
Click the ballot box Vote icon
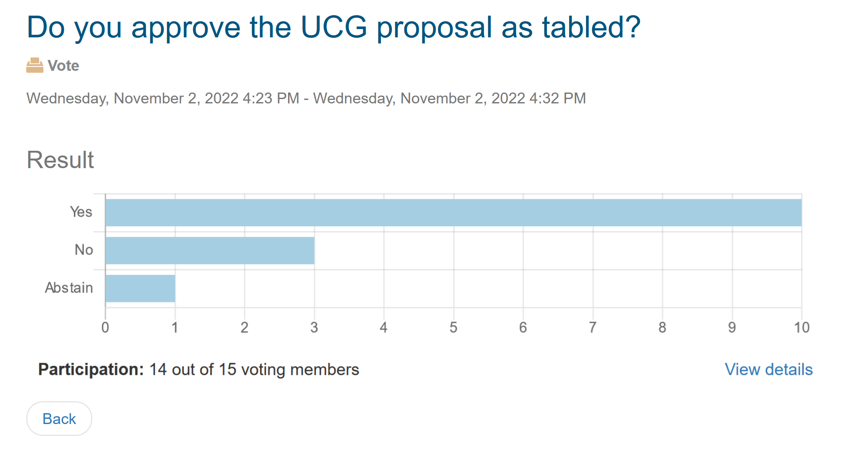click(x=35, y=66)
